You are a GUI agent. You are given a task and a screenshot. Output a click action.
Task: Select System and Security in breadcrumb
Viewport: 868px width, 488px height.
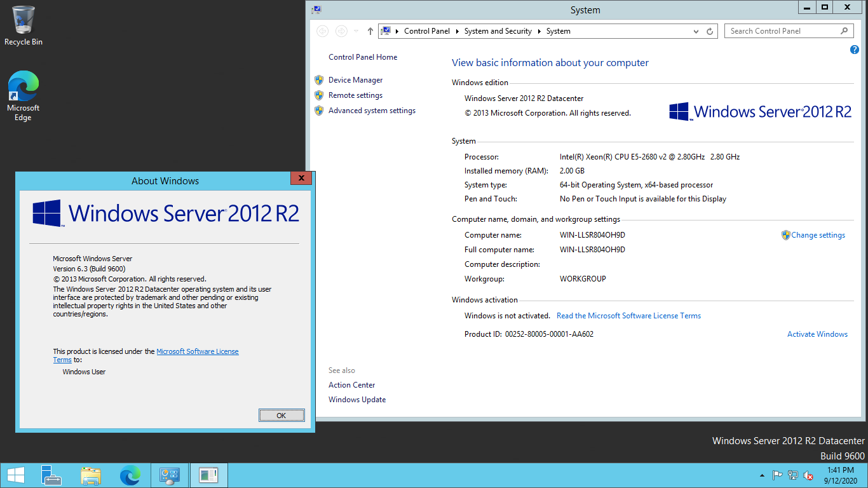click(x=498, y=31)
